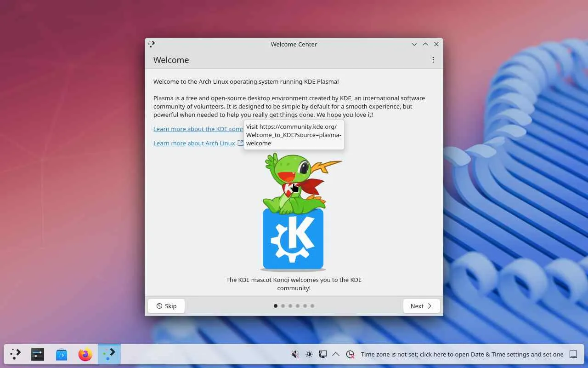Open the Learn more about KDE community link
The image size is (588, 368).
tap(198, 129)
